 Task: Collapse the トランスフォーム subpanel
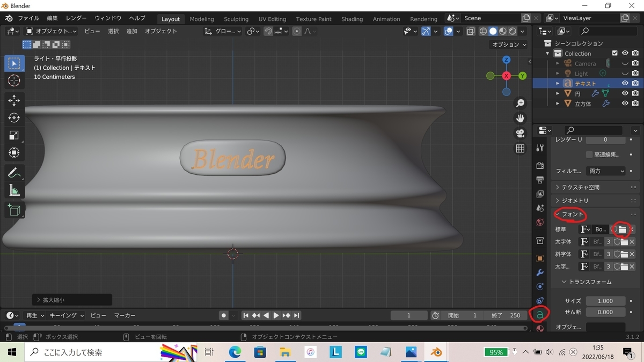[590, 282]
